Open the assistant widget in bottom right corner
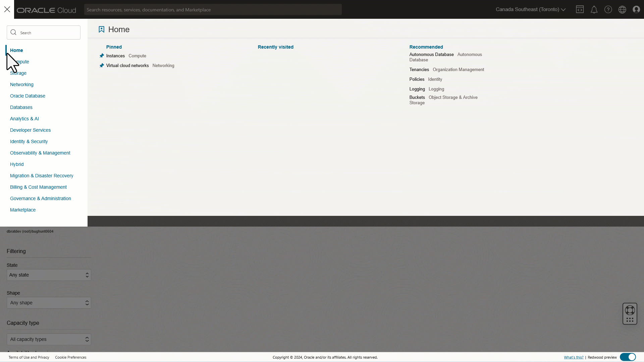644x362 pixels. (x=630, y=314)
